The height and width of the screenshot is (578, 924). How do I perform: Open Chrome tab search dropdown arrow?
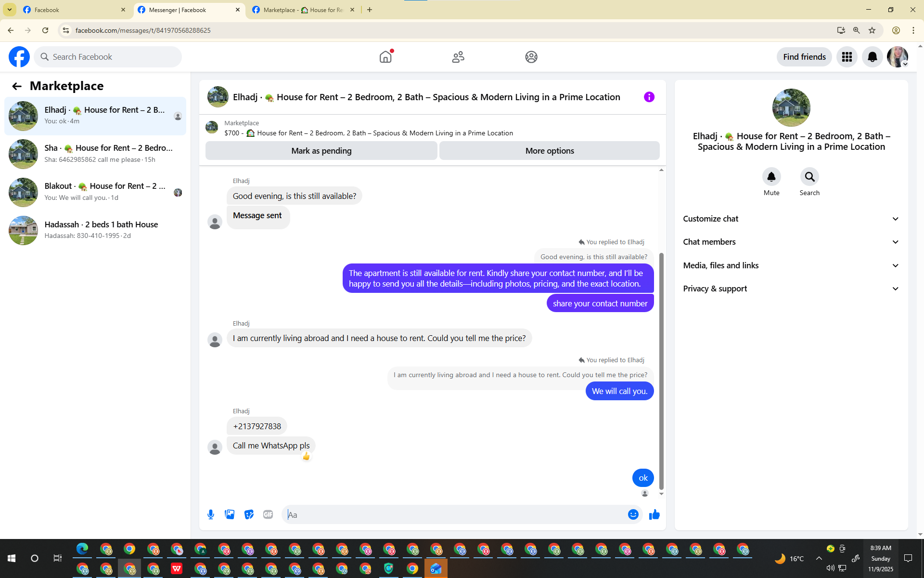coord(10,10)
